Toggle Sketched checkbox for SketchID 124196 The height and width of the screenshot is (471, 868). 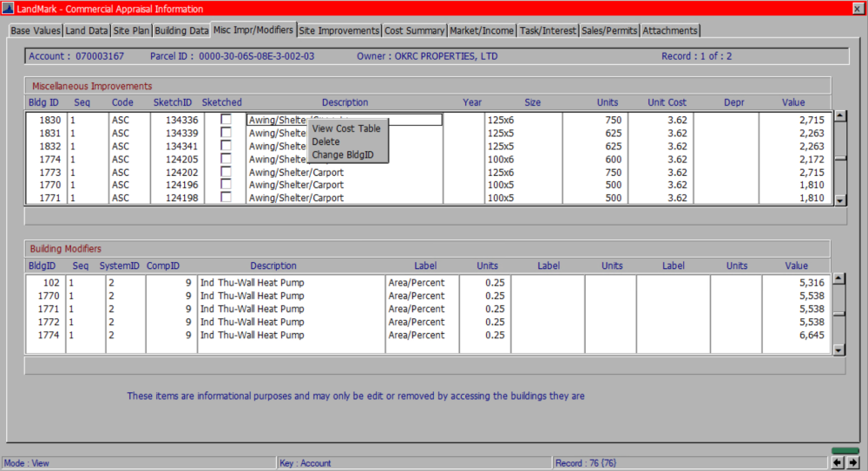pos(226,184)
